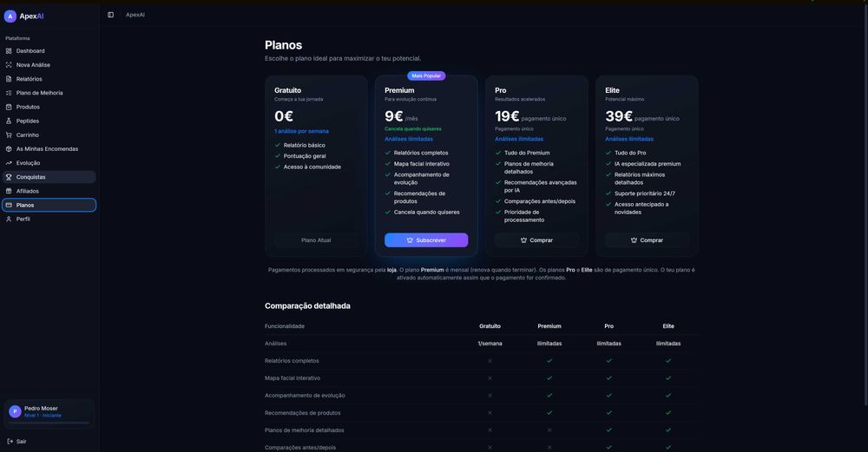Go to Evolução section
The width and height of the screenshot is (868, 452).
pos(49,163)
